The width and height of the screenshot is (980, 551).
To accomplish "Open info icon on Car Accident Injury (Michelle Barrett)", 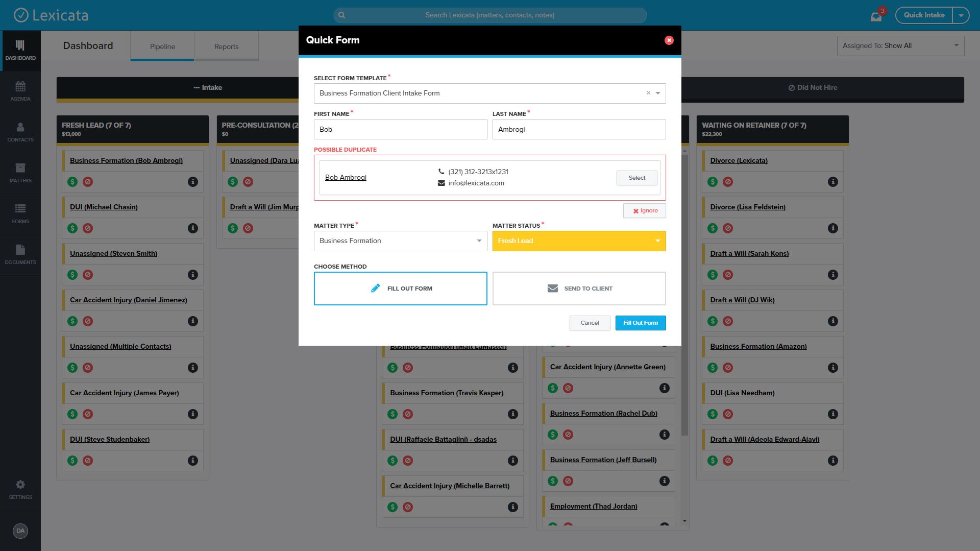I will click(512, 507).
